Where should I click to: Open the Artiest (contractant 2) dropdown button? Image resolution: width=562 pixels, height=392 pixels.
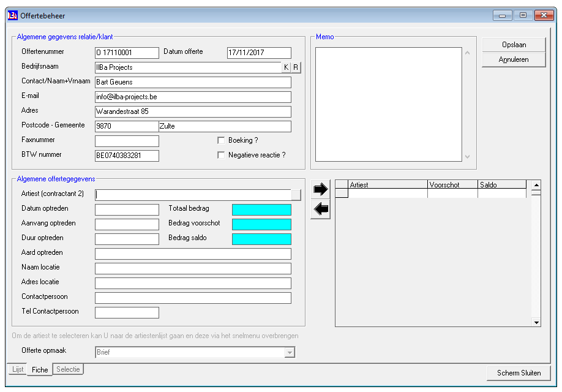pyautogui.click(x=296, y=195)
